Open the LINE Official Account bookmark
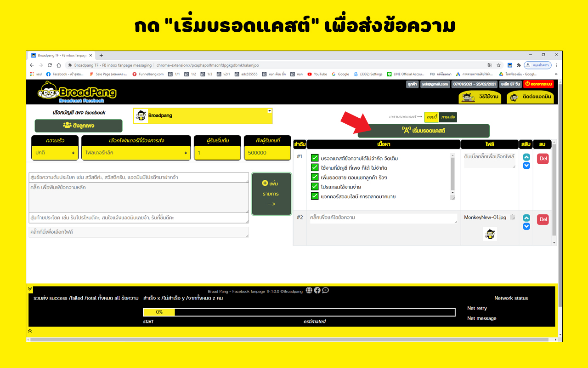The image size is (588, 368). click(x=406, y=74)
